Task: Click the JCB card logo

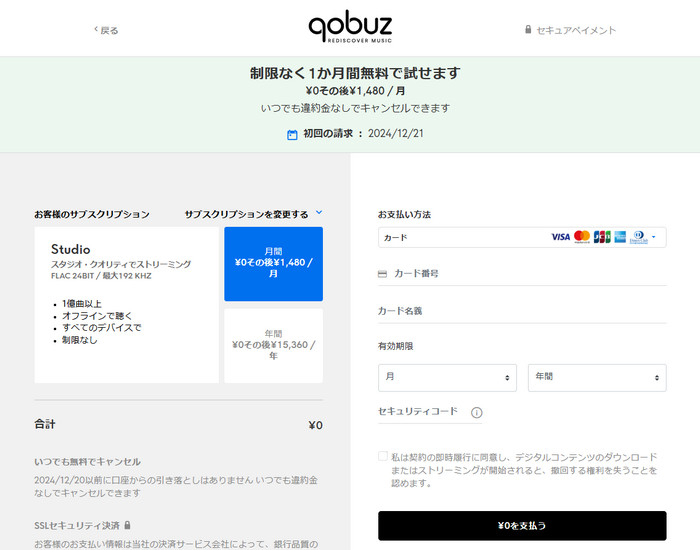Action: 602,237
